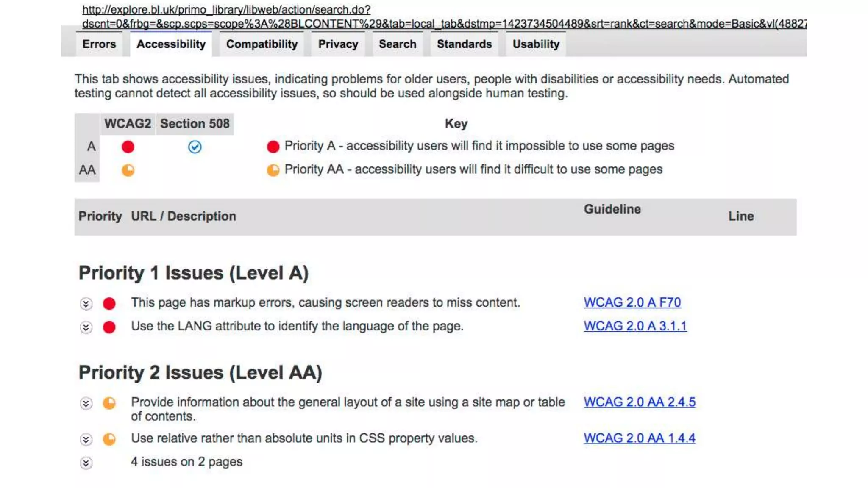Expand the relative CSS units issue
Viewport: 868px width, 488px height.
[86, 439]
